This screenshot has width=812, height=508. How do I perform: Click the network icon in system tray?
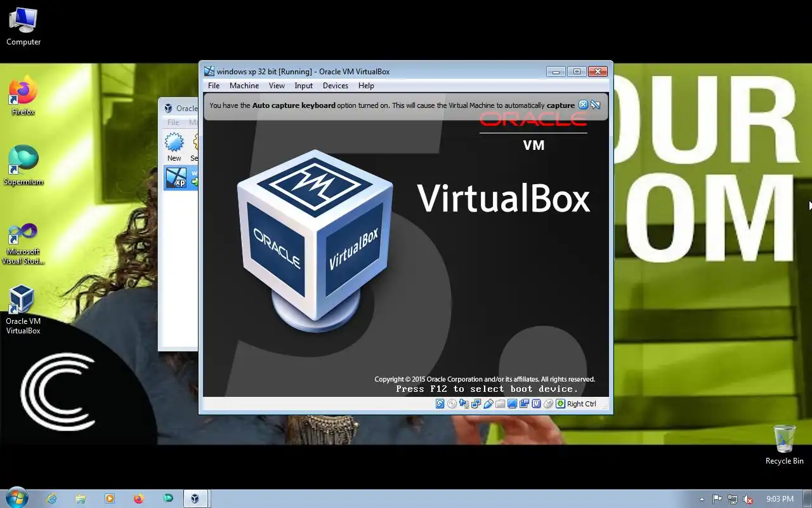click(x=733, y=499)
